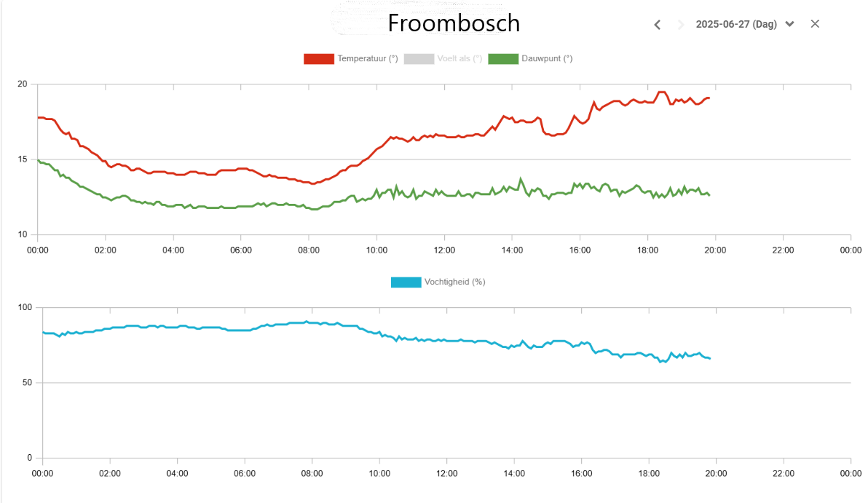
Task: Click the 100 label on humidity y-axis
Action: click(x=25, y=307)
